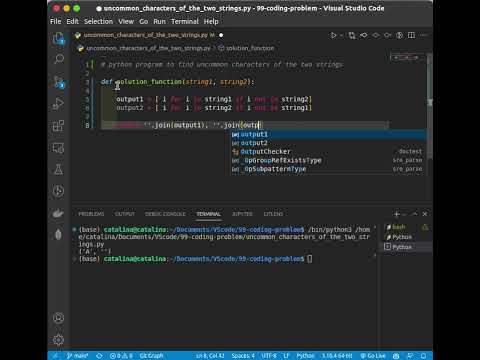Pick the 3.10.4 64-bit interpreter
This screenshot has height=360, width=480.
337,356
